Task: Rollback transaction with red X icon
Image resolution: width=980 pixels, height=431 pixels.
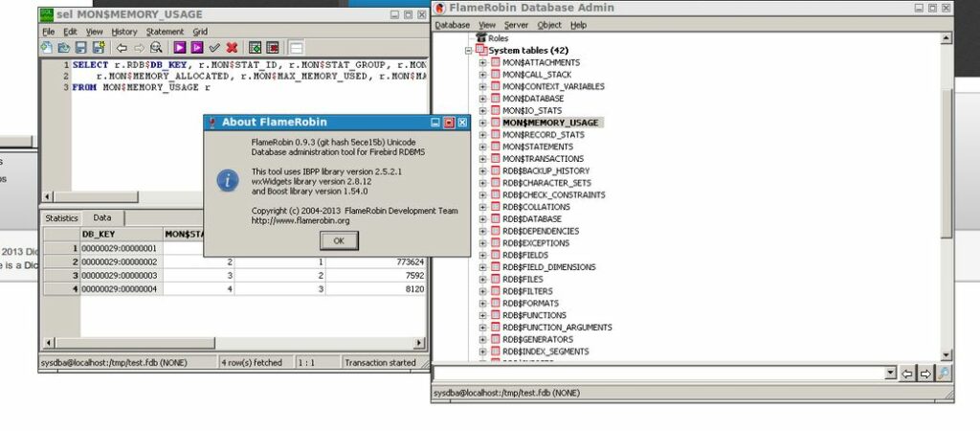Action: 232,48
